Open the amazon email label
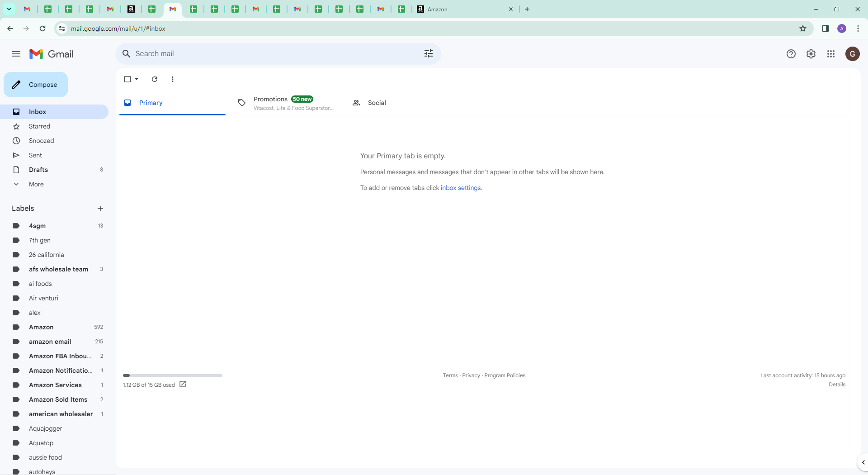868x475 pixels. coord(54,342)
